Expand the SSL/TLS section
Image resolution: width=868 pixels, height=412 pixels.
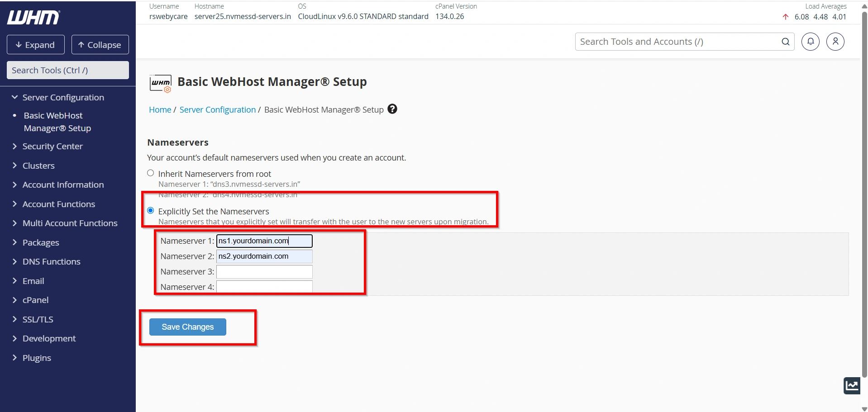pos(33,319)
